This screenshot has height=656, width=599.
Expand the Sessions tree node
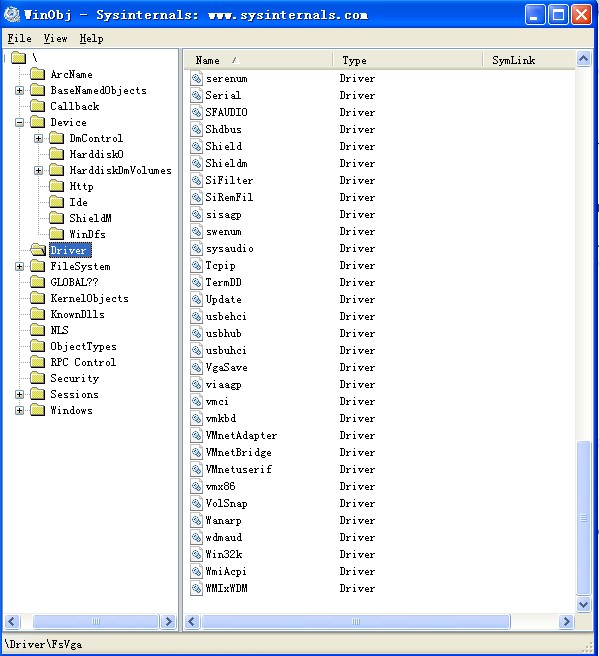[19, 394]
